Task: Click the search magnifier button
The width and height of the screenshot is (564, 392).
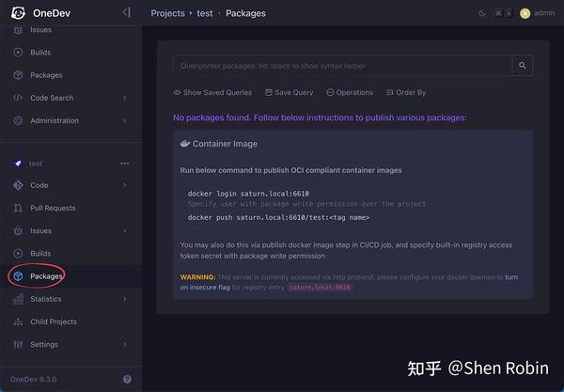Action: coord(523,66)
